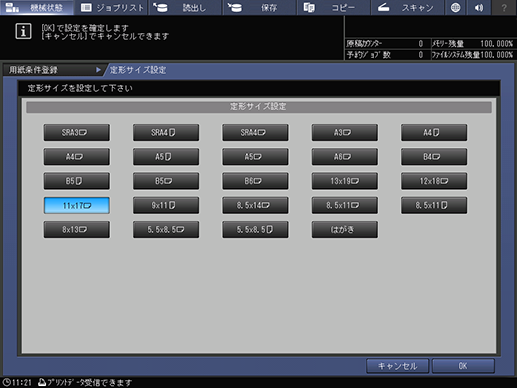Click the ファイルシステム残量 value
This screenshot has height=388, width=517.
click(x=496, y=55)
